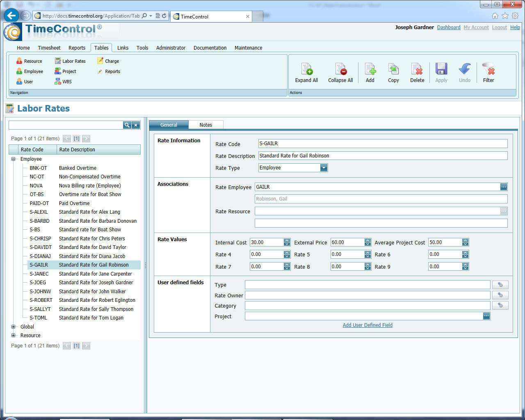Clear the search box with the X button
Image resolution: width=525 pixels, height=420 pixels.
(136, 125)
